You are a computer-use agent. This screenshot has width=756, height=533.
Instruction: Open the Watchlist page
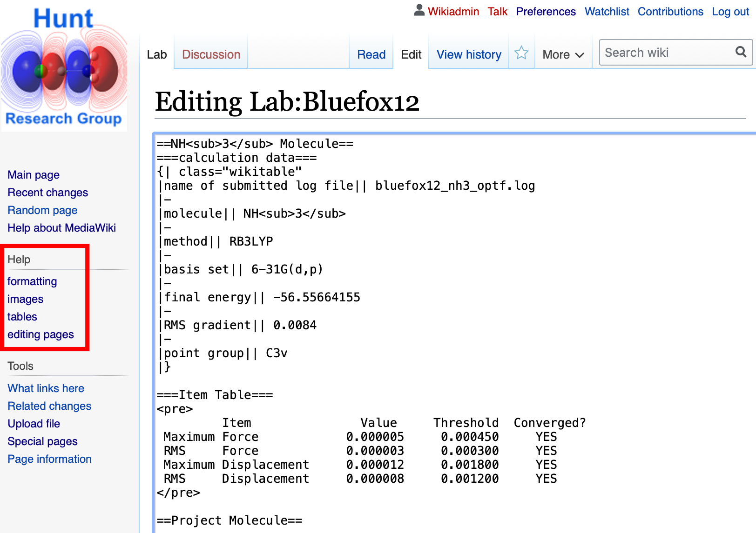[607, 11]
